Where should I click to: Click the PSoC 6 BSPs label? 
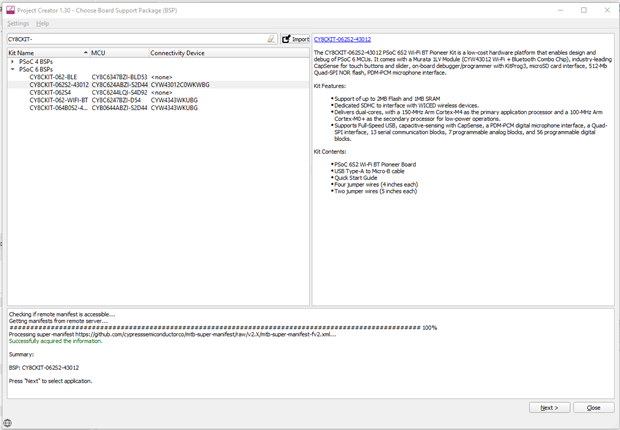(36, 69)
